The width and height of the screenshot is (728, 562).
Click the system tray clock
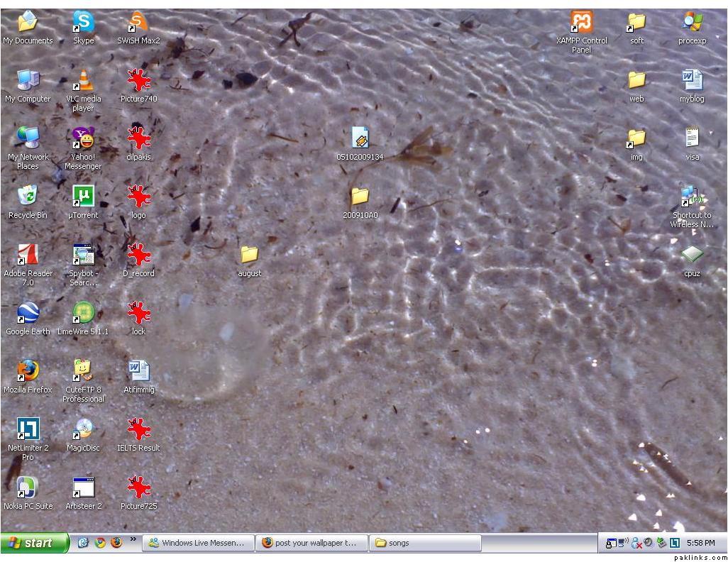pyautogui.click(x=700, y=543)
